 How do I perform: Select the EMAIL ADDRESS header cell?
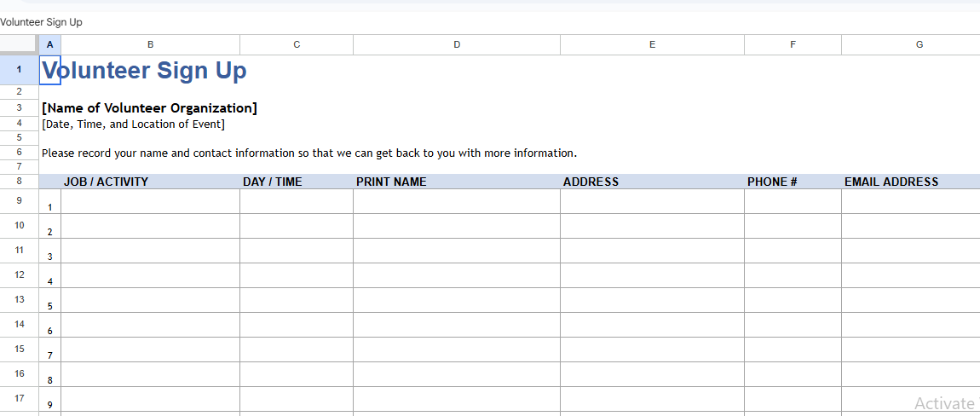coord(910,182)
